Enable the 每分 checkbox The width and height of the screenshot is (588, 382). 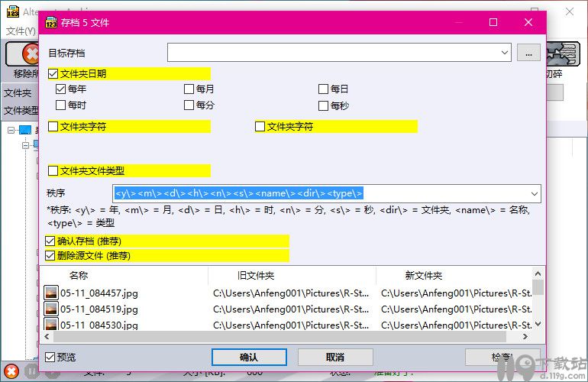click(189, 105)
